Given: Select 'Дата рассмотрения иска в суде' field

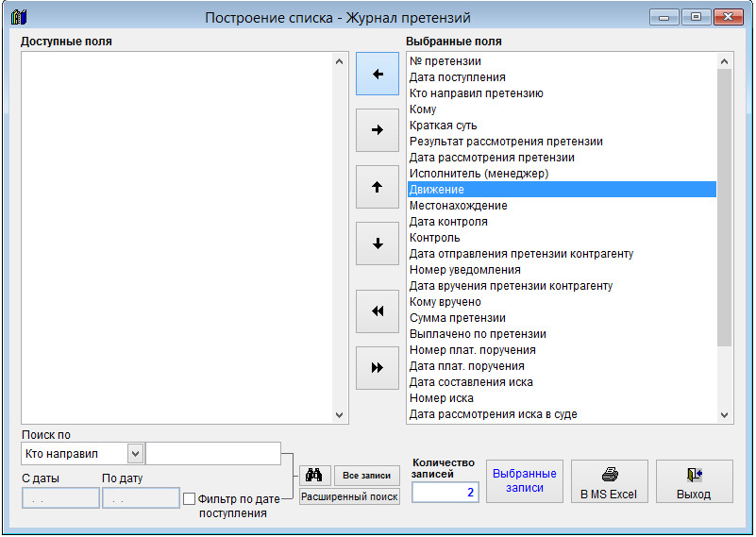Looking at the screenshot, I should (562, 413).
